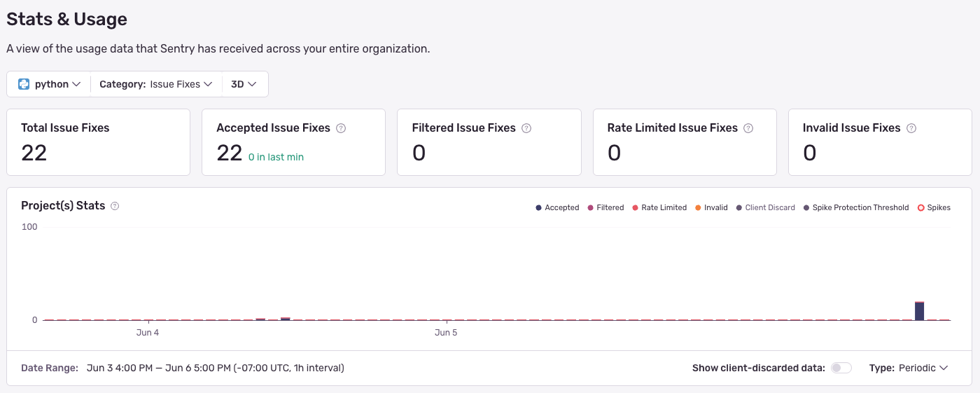Click the Spike Protection Threshold legend item

(855, 207)
